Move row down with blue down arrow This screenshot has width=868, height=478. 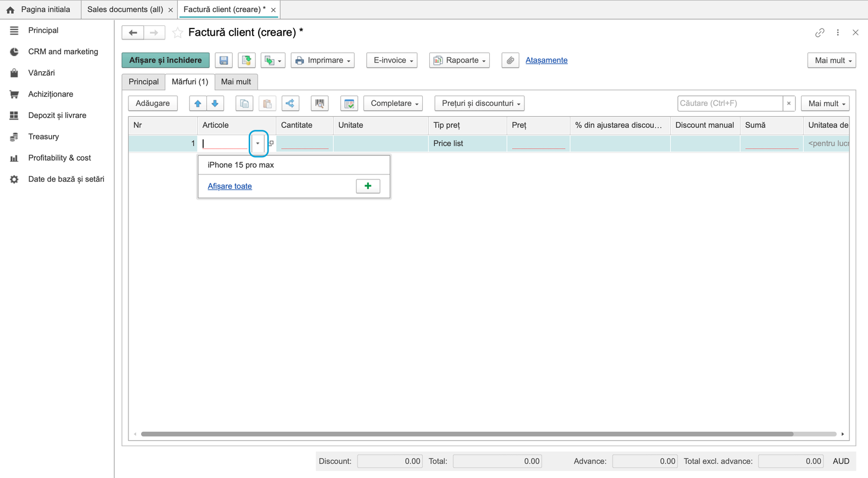(215, 103)
